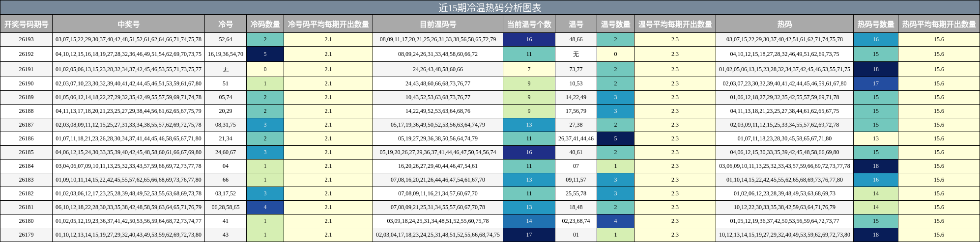Click cold numbers cell 52,64
The image size is (980, 242).
[225, 39]
